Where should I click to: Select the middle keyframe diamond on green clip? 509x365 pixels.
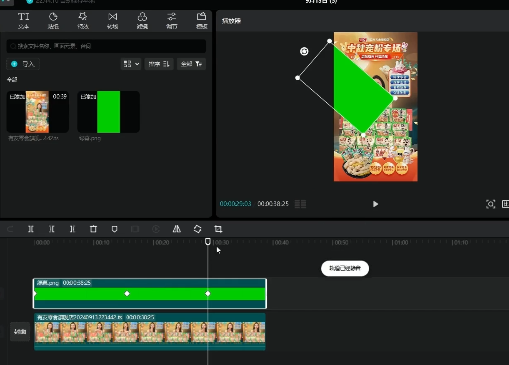[x=127, y=294]
